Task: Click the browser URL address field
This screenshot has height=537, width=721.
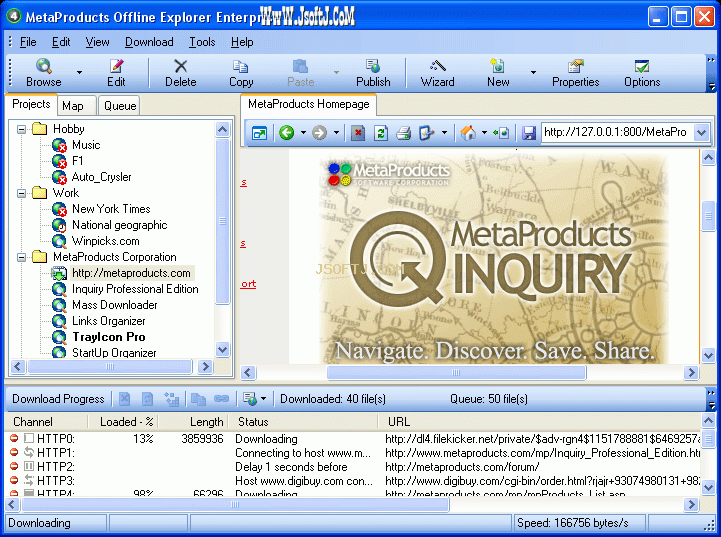Action: pyautogui.click(x=617, y=132)
